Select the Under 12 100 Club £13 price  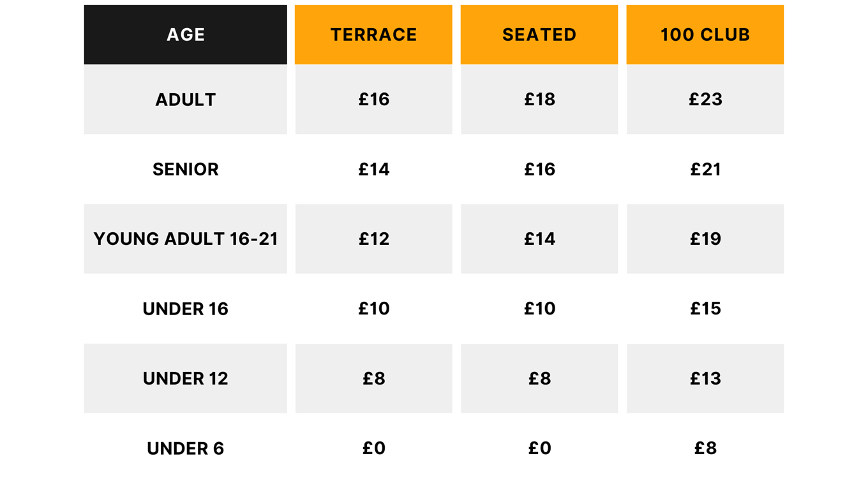pyautogui.click(x=705, y=378)
